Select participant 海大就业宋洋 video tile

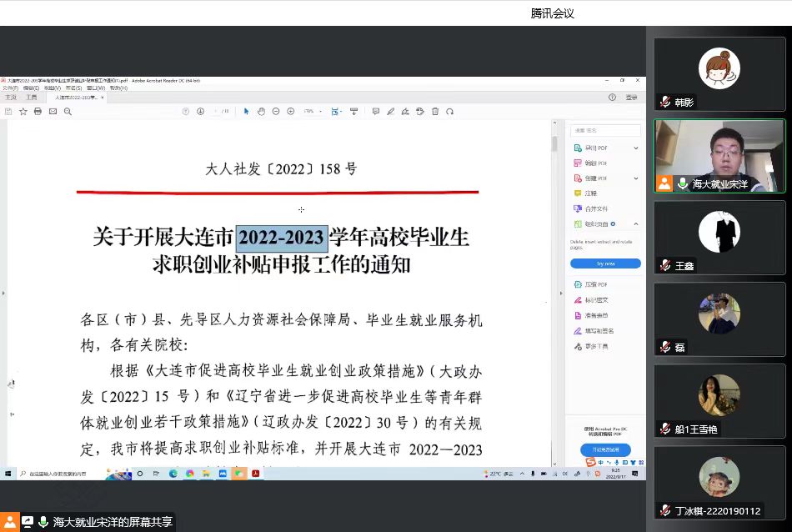(x=719, y=156)
